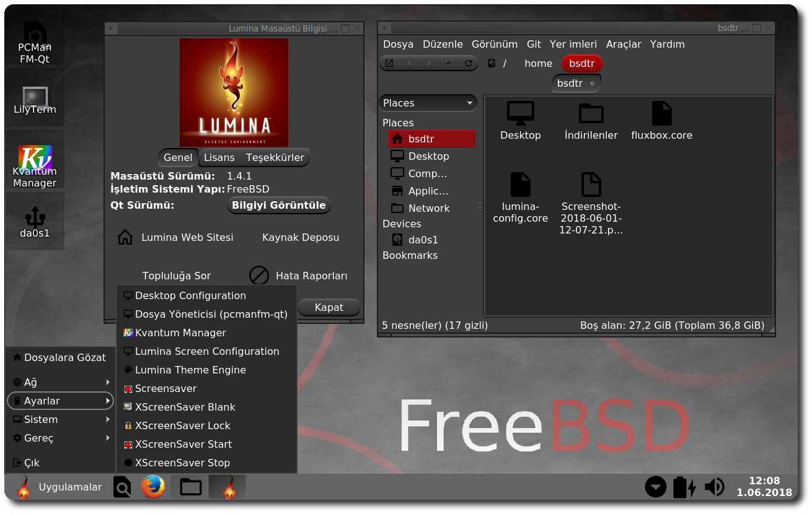Open Düzenle menu
The height and width of the screenshot is (514, 812).
pyautogui.click(x=443, y=44)
